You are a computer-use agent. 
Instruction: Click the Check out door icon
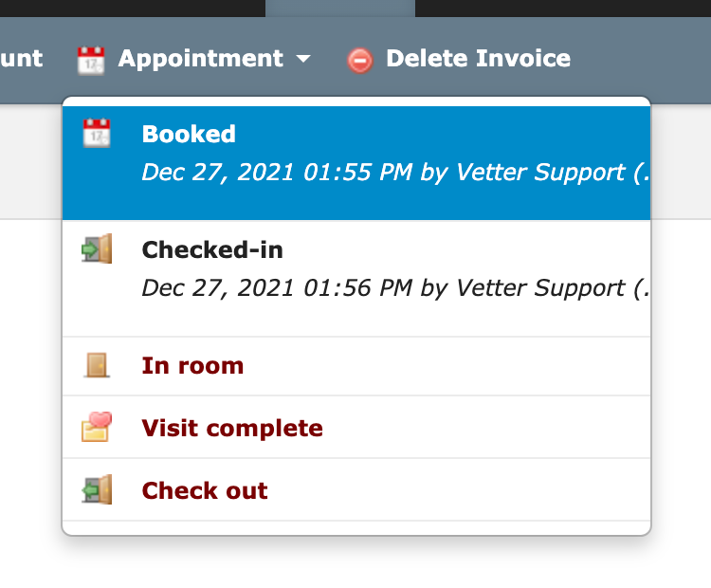(x=97, y=489)
